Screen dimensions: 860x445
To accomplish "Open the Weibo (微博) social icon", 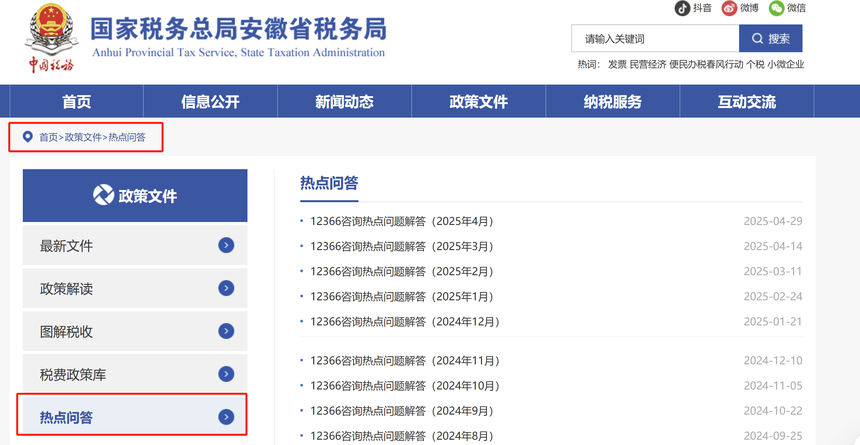I will 729,8.
